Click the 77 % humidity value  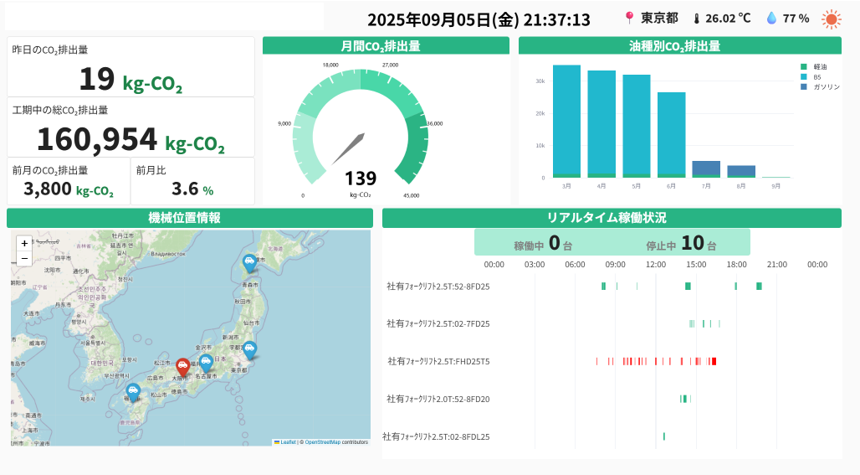pos(796,19)
